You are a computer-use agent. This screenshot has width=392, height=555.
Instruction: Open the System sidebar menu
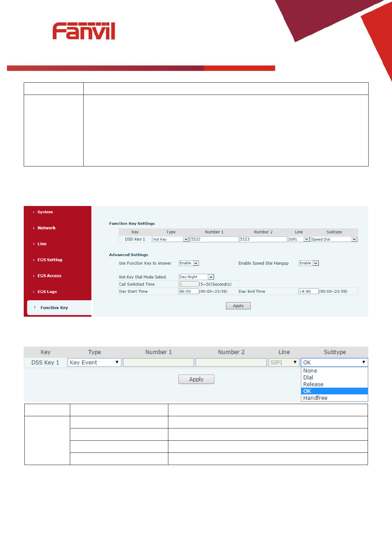pos(45,212)
